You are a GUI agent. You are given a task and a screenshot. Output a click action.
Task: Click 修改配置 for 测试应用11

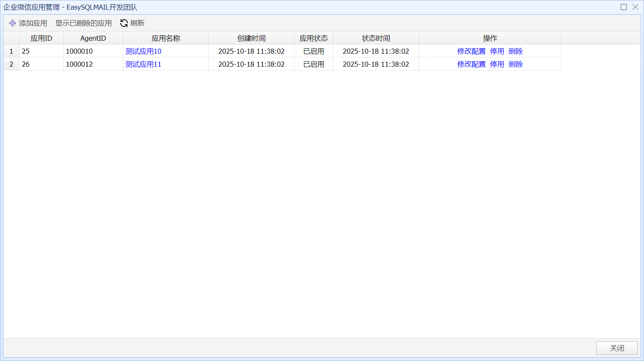(x=471, y=64)
